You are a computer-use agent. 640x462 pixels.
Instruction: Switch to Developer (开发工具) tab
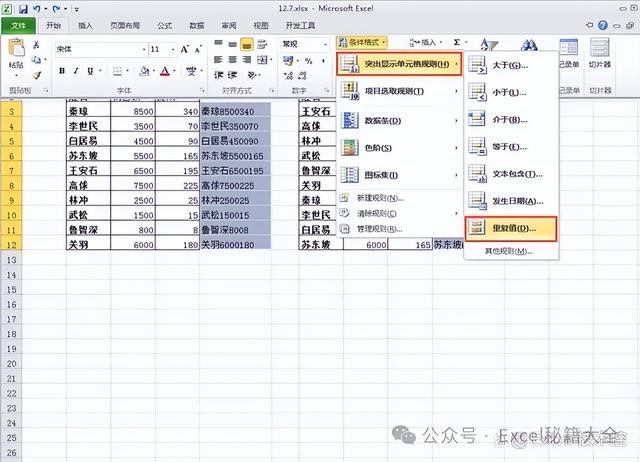coord(300,26)
